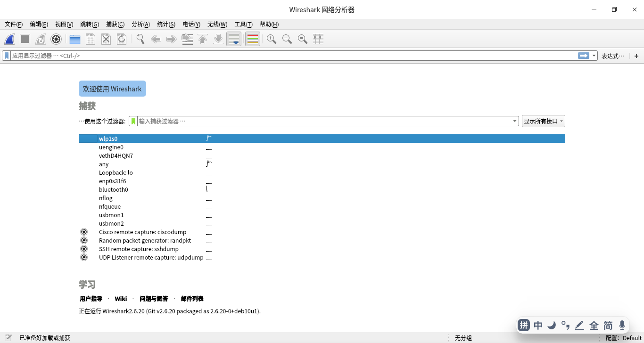Click the stop capture square icon
This screenshot has width=644, height=343.
[25, 39]
